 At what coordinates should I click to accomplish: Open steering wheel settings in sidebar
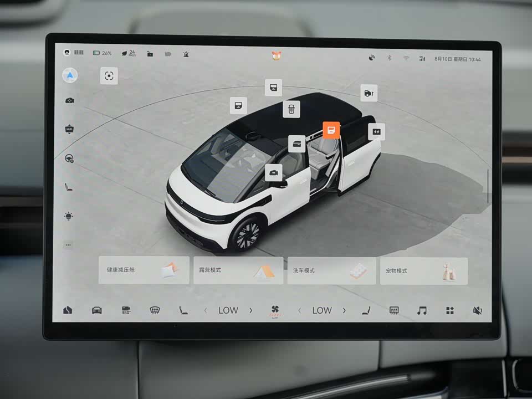(x=69, y=158)
